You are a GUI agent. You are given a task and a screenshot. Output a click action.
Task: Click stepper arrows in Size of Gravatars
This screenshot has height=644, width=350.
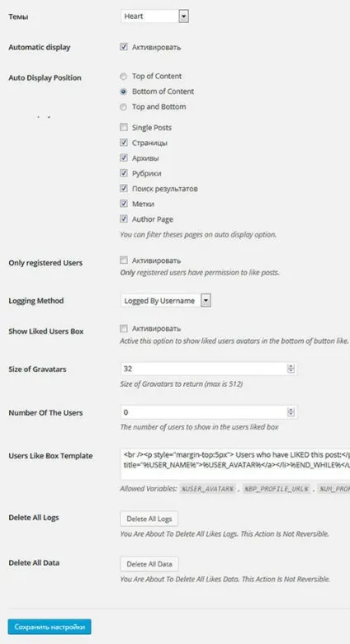tap(291, 369)
